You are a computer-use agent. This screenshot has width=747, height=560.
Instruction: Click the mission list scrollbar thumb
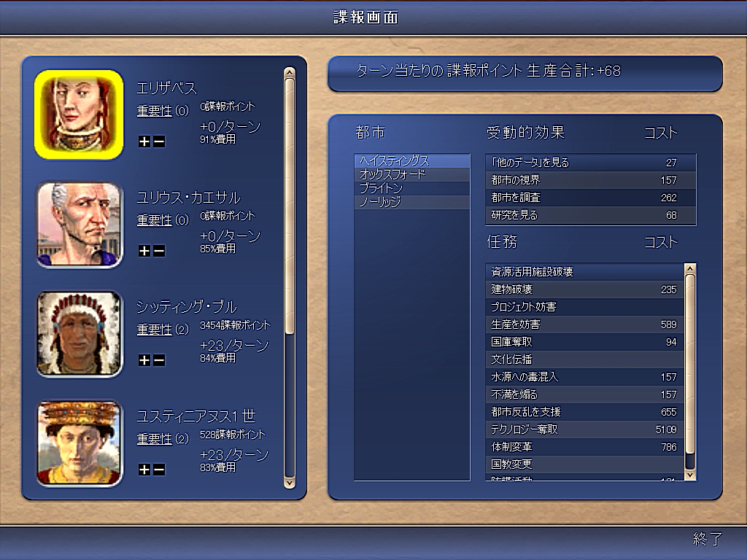pyautogui.click(x=690, y=365)
